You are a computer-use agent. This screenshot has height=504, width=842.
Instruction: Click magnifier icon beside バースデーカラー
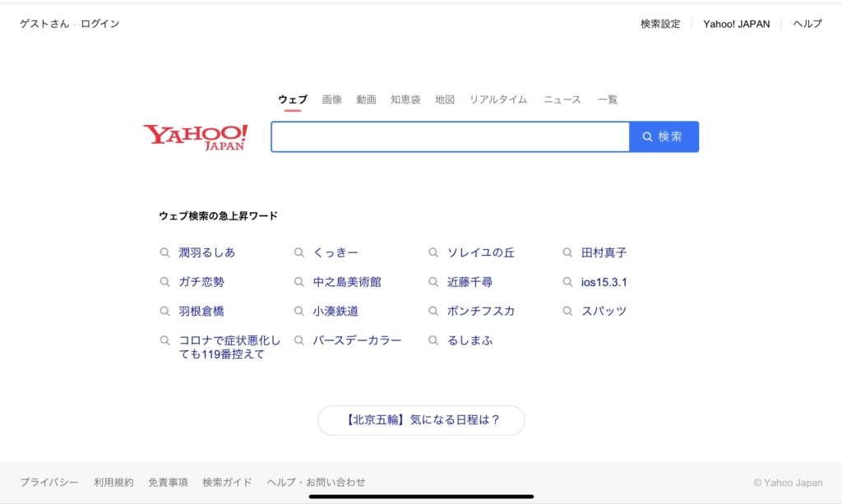(x=299, y=340)
